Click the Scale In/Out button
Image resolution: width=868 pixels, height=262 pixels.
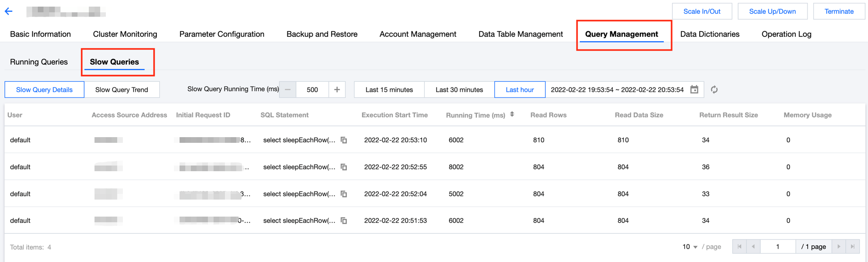click(702, 11)
